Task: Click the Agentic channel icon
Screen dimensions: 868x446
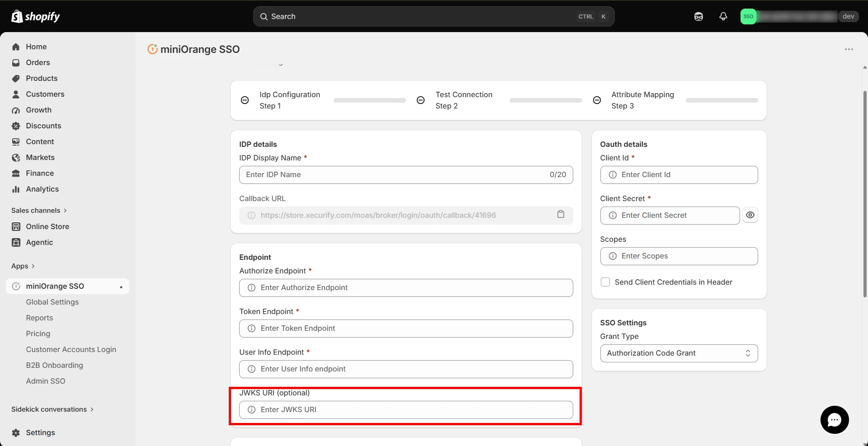Action: [16, 243]
